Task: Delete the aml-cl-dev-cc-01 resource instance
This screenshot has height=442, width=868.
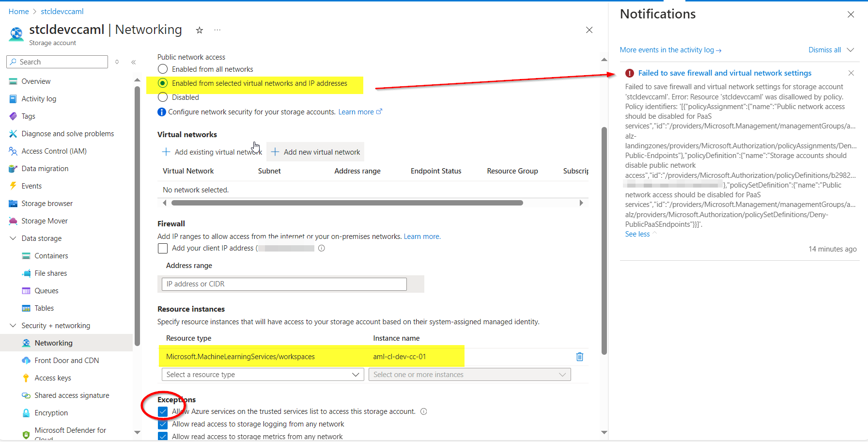Action: point(579,357)
